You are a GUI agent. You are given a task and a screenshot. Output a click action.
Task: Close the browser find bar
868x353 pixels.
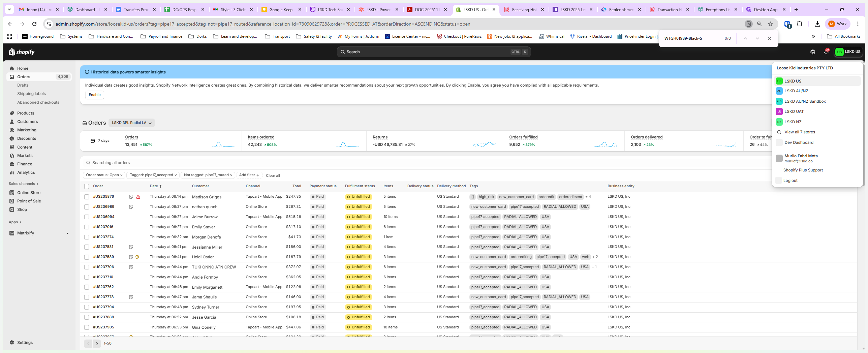pyautogui.click(x=769, y=38)
